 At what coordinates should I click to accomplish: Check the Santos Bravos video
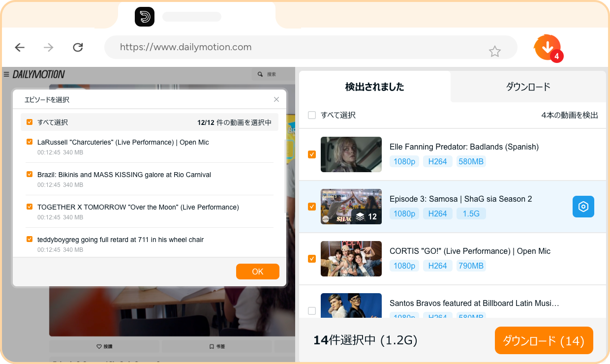point(312,311)
